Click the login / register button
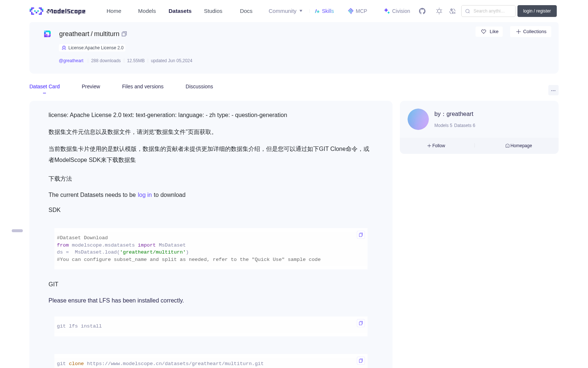The height and width of the screenshot is (368, 588). click(537, 11)
